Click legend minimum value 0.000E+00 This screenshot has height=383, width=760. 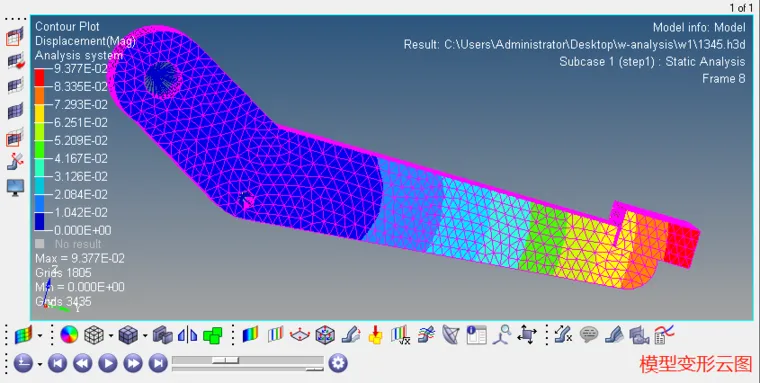82,230
